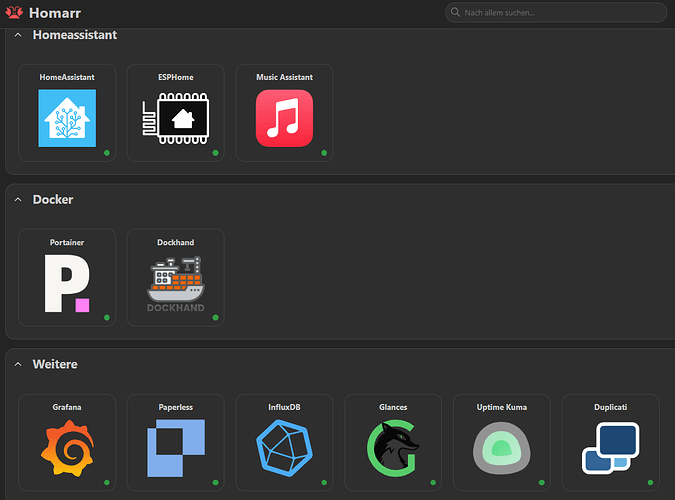This screenshot has width=675, height=500.
Task: Click the 'Glances' tile label
Action: click(x=393, y=407)
